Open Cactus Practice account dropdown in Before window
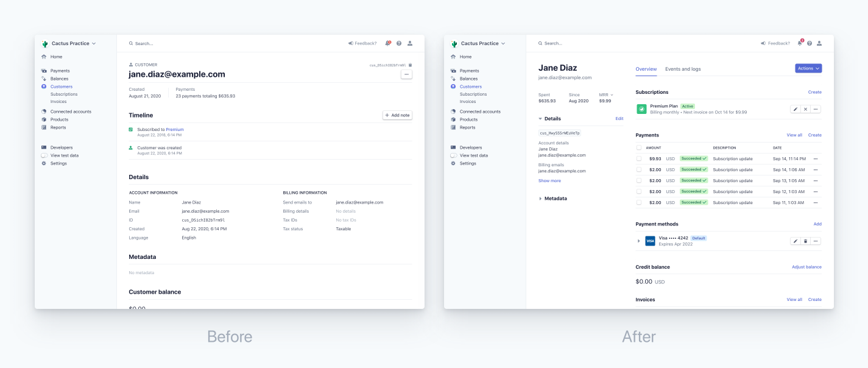The image size is (868, 368). point(69,43)
